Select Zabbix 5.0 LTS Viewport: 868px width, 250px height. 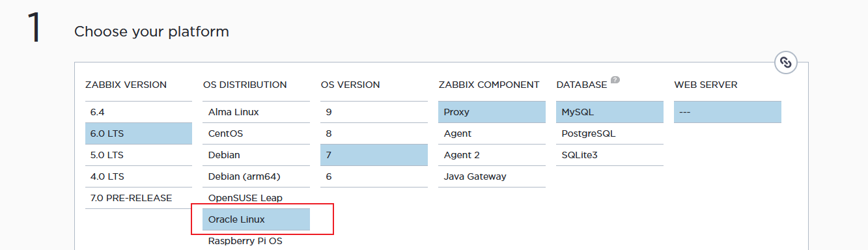point(139,155)
